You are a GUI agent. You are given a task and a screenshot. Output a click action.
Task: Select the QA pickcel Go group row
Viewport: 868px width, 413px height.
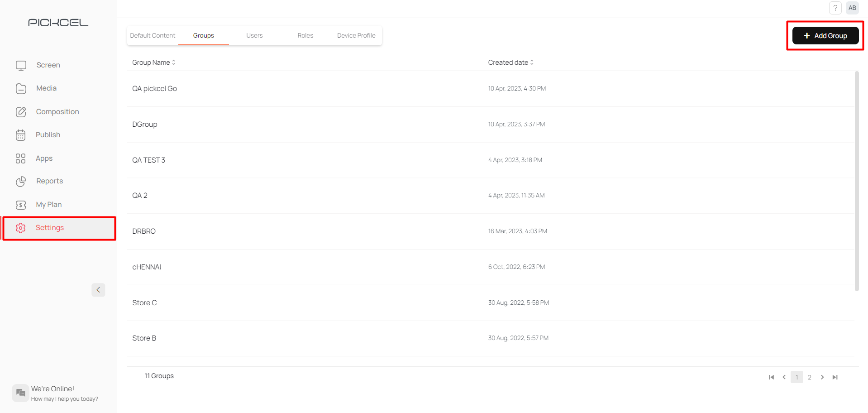click(x=491, y=89)
